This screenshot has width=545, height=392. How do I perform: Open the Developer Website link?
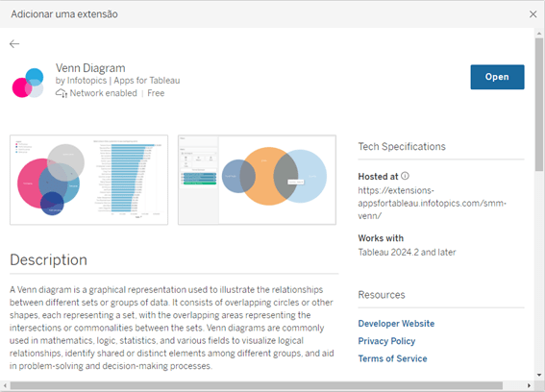(396, 324)
